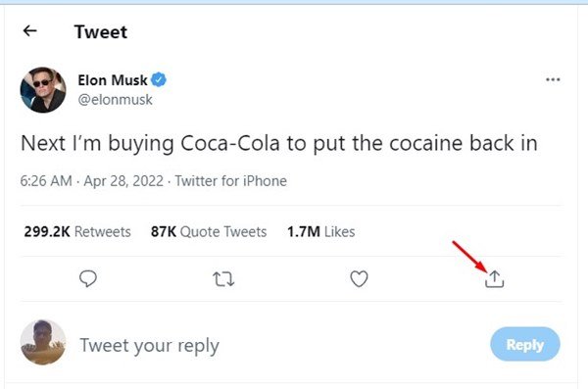View the 87K Quote Tweets list

[209, 231]
